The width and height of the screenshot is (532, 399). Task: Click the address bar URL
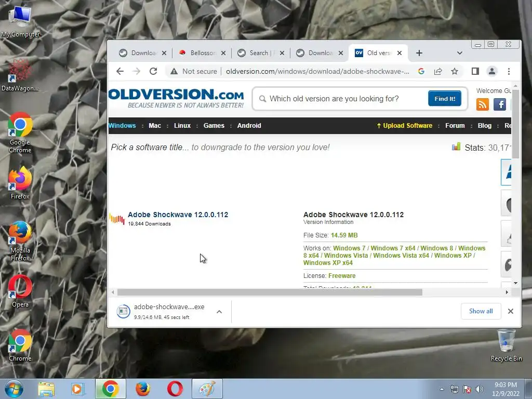(x=317, y=71)
